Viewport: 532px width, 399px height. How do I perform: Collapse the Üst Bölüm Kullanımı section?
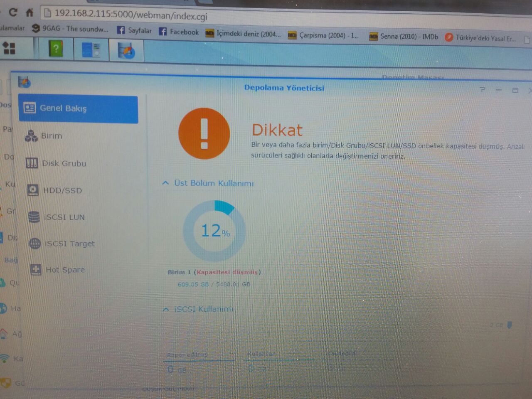click(165, 183)
